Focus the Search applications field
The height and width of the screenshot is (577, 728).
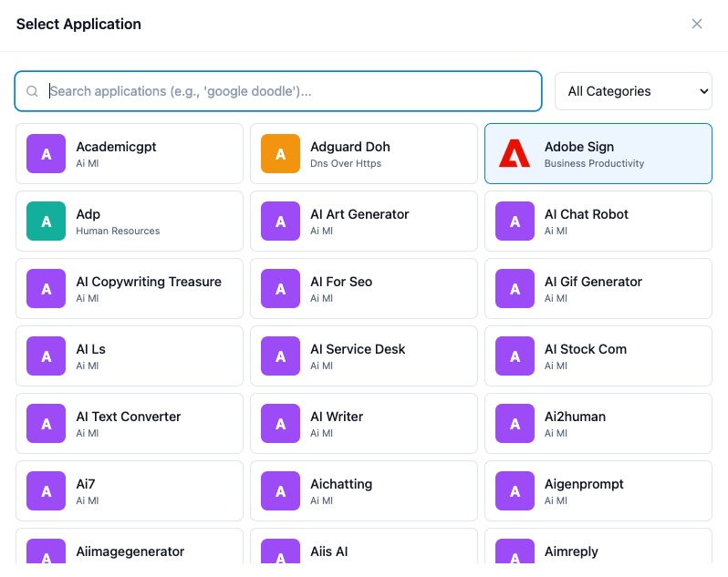point(278,91)
